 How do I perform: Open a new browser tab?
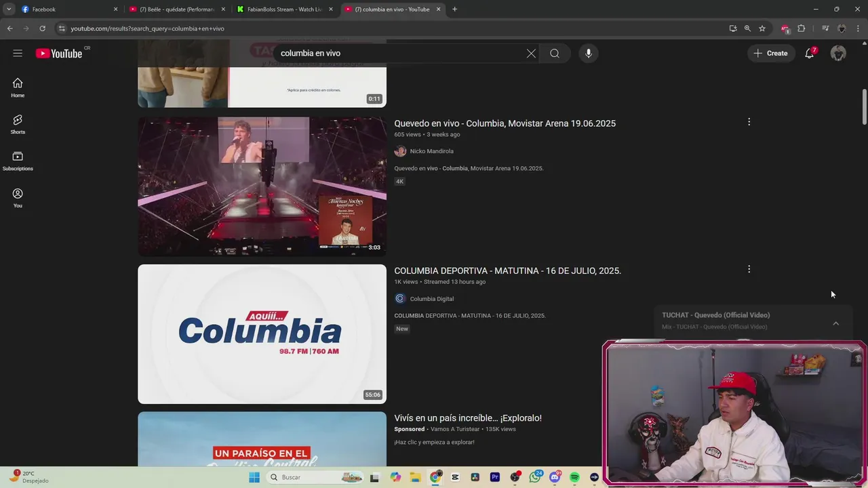pyautogui.click(x=454, y=9)
